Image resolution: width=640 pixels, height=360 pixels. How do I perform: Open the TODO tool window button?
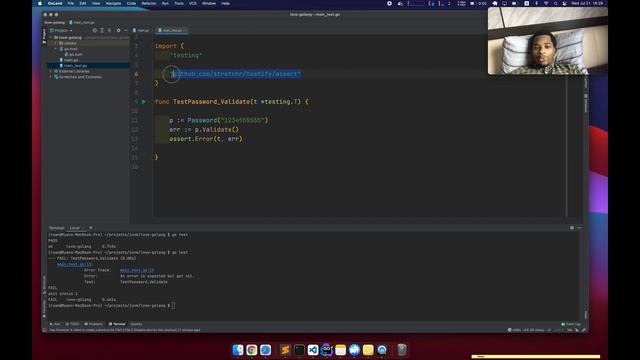coord(72,324)
